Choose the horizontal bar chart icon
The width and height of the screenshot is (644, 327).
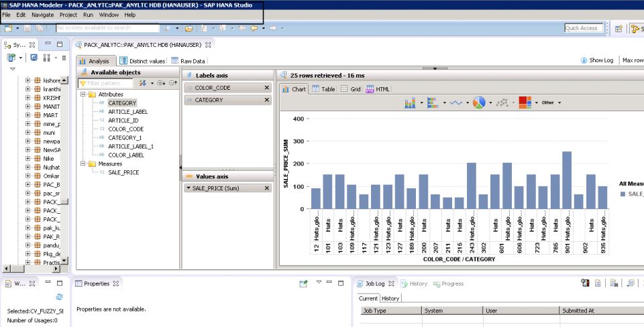[x=433, y=103]
